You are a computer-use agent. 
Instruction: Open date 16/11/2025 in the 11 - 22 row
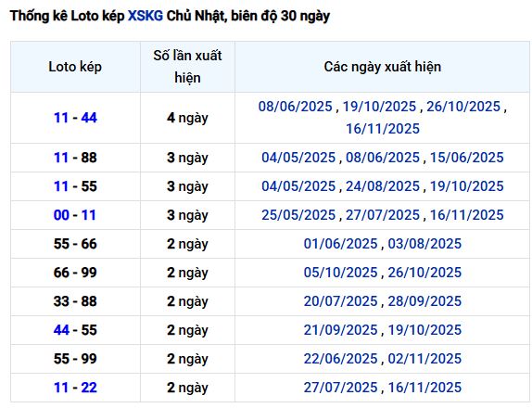424,388
